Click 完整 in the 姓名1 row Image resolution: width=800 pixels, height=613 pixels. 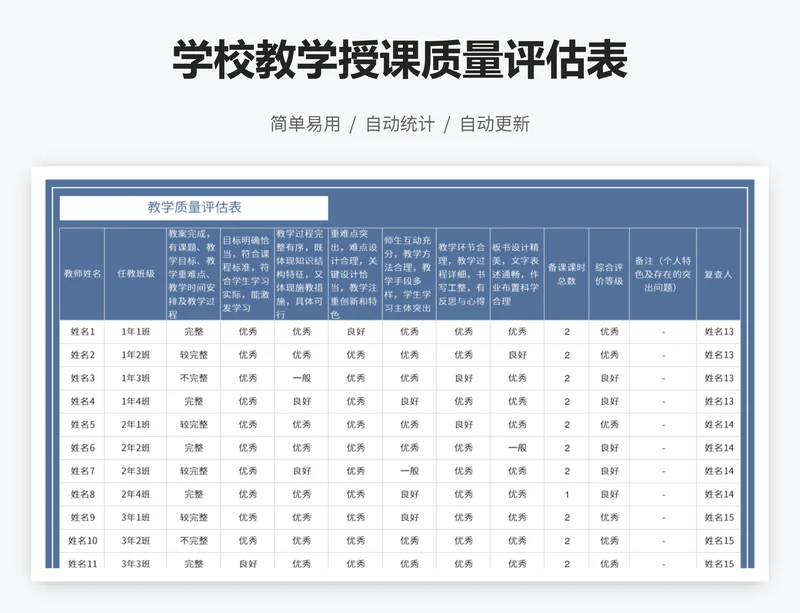pyautogui.click(x=194, y=332)
